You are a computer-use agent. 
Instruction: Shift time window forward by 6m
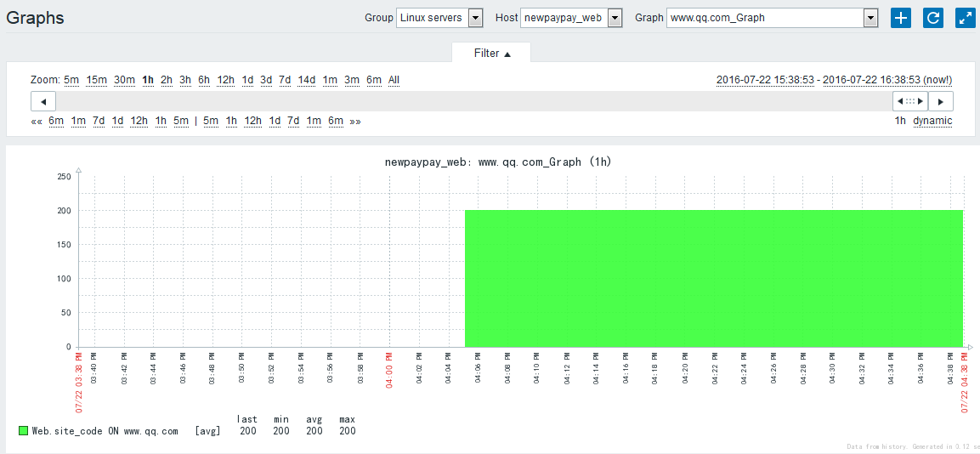point(336,121)
